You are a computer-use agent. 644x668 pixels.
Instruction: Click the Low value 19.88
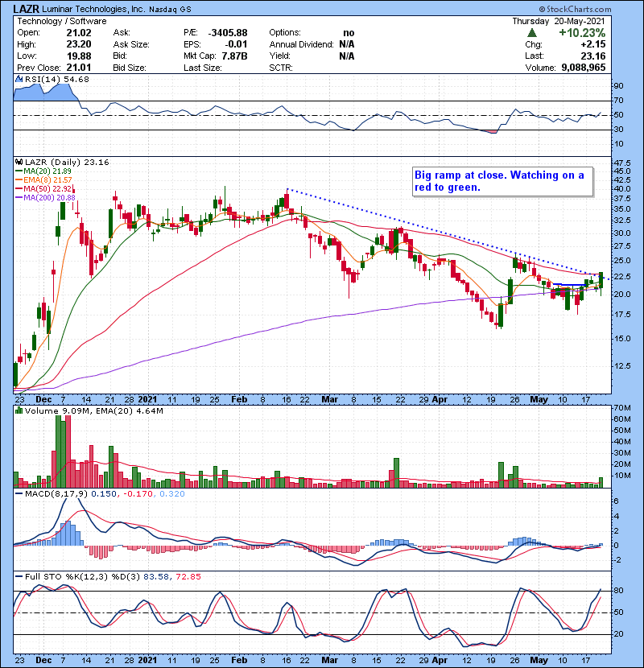79,56
